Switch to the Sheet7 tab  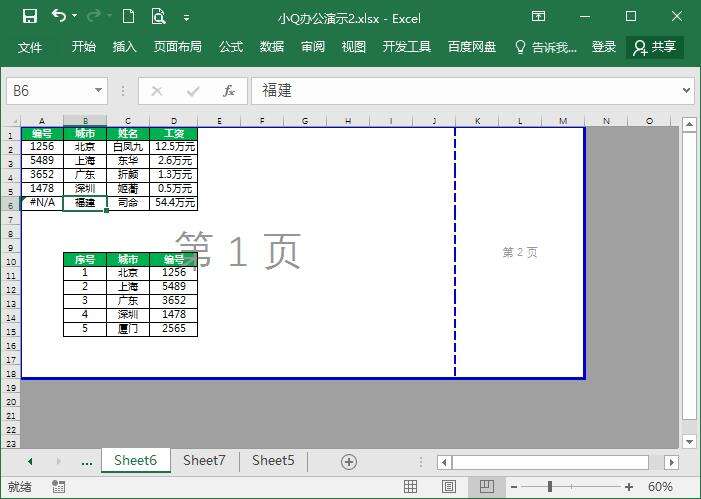[x=204, y=461]
